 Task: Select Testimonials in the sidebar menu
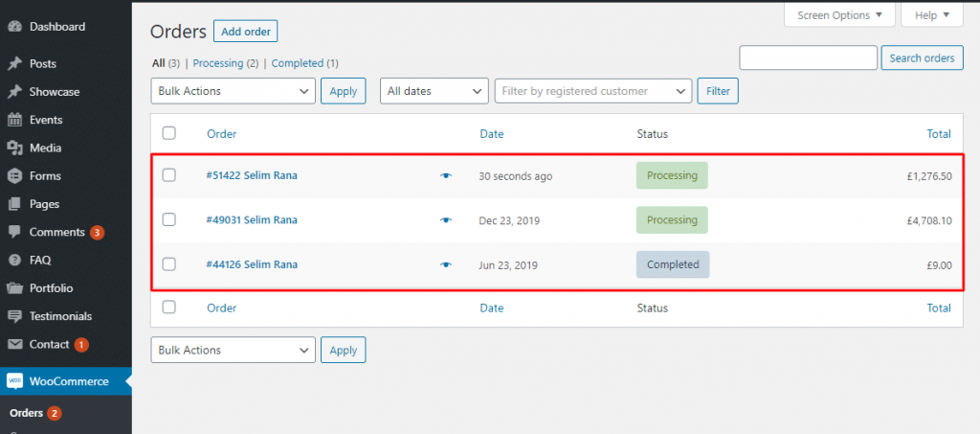(60, 316)
